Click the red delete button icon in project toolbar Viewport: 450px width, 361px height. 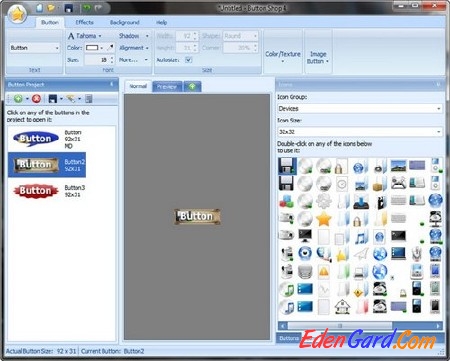coord(36,98)
